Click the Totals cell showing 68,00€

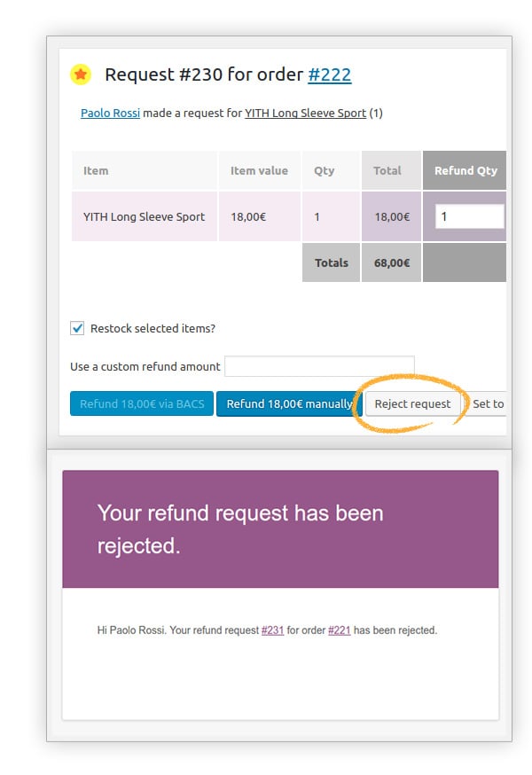pos(390,262)
